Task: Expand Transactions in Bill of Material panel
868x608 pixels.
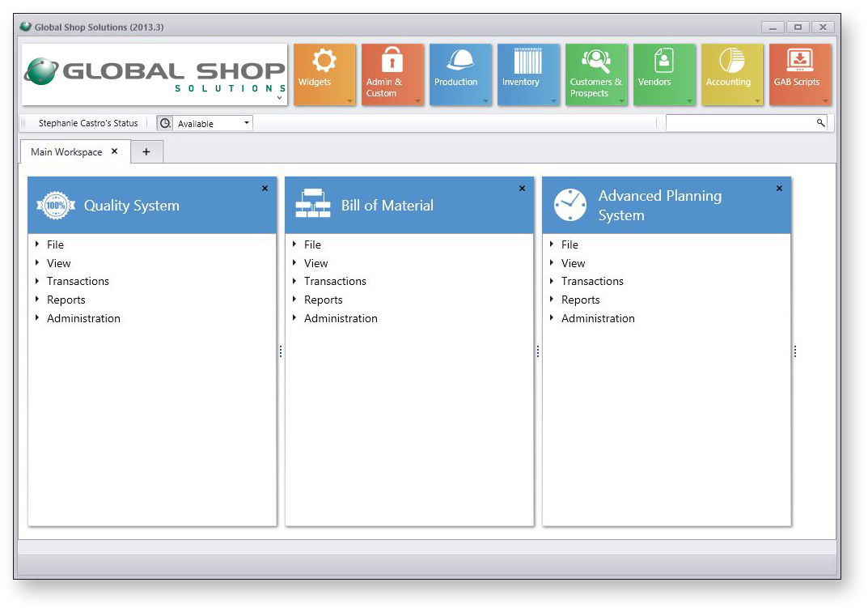Action: click(335, 282)
